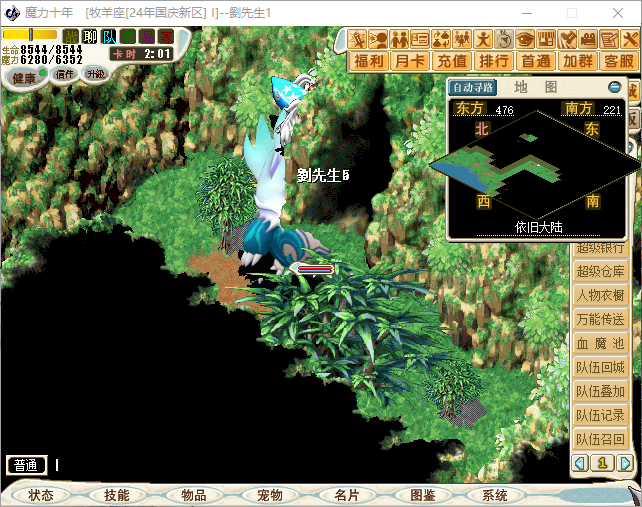Click the 万能传送 universal teleport button
This screenshot has width=642, height=507.
click(x=600, y=319)
